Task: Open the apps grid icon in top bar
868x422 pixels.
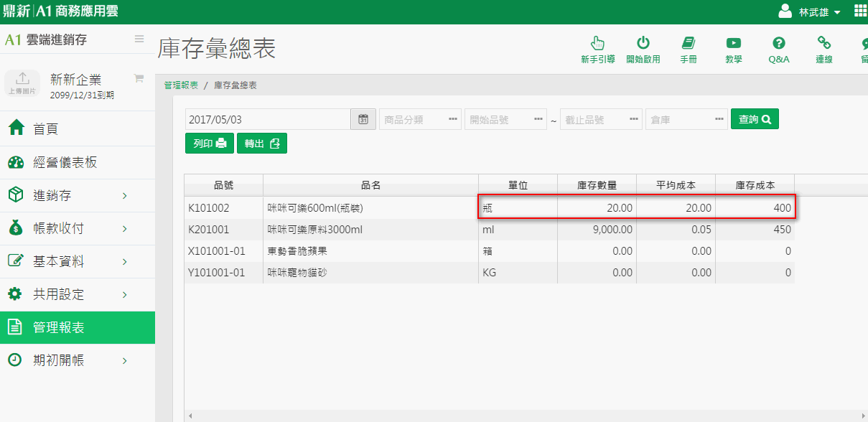Action: (x=860, y=11)
